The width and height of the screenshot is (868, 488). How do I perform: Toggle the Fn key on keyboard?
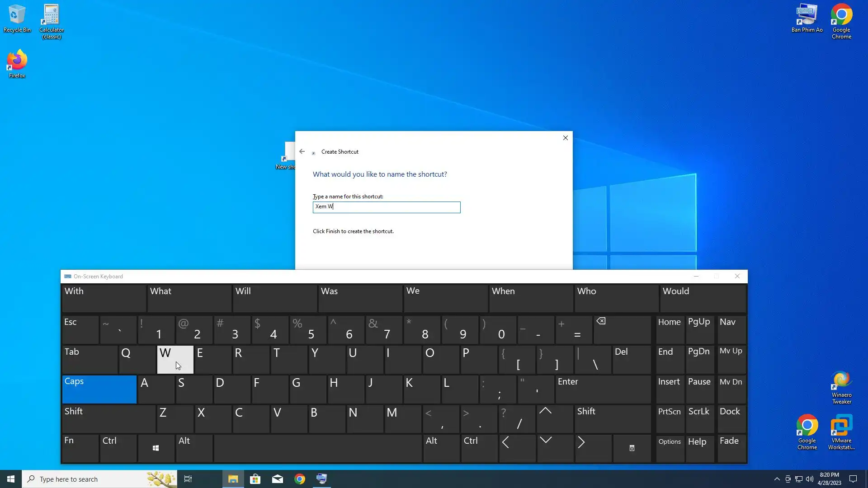coord(80,447)
